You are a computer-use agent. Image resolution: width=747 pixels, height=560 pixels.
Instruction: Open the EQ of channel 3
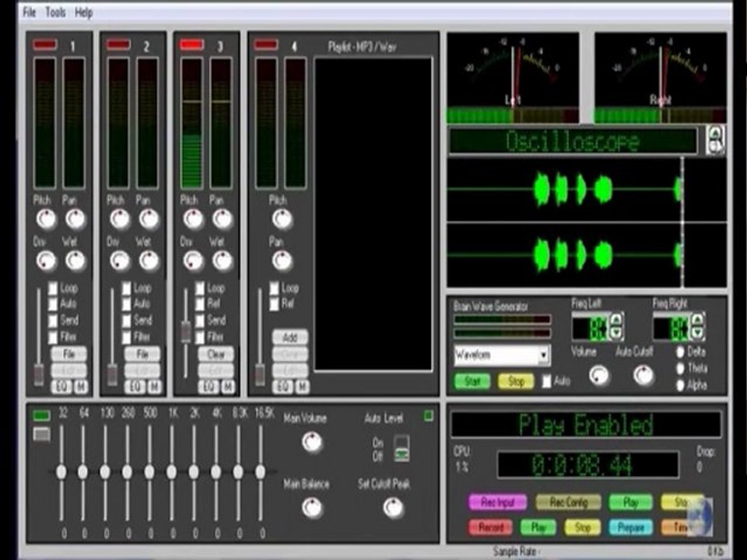209,387
